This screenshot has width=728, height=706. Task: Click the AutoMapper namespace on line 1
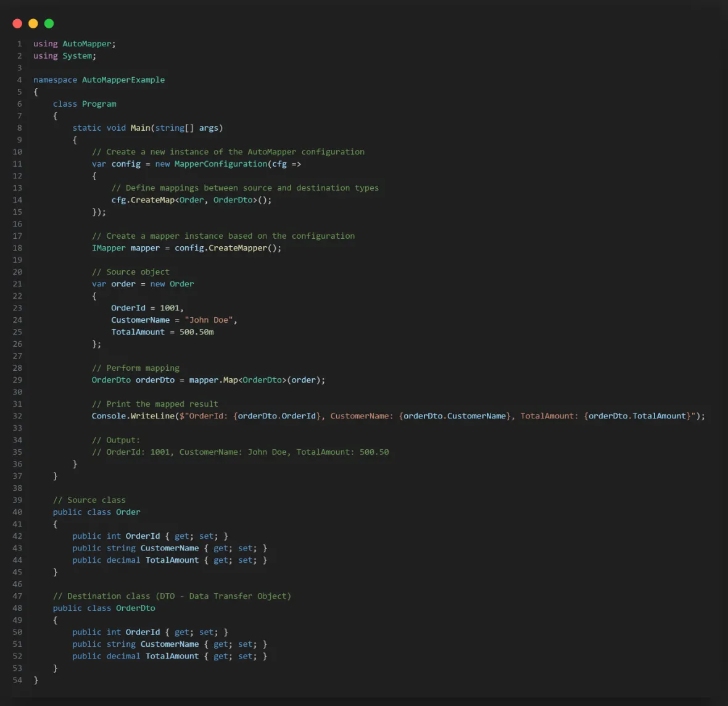86,43
